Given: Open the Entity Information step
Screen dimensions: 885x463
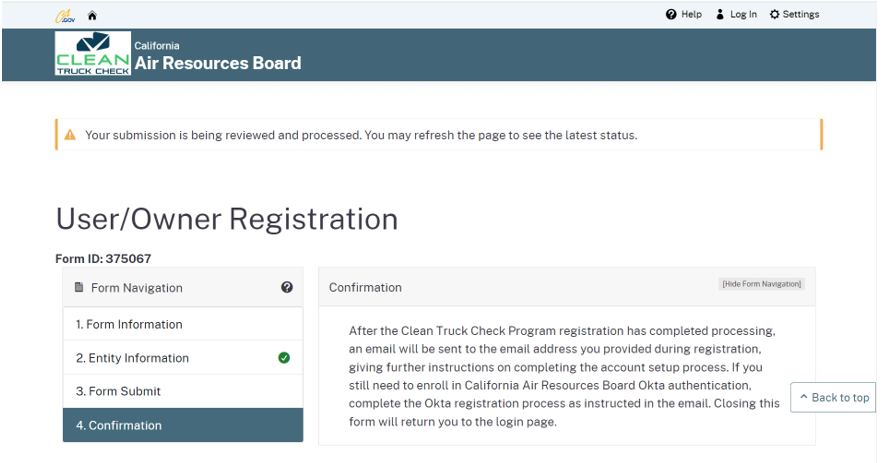Looking at the screenshot, I should pos(132,358).
